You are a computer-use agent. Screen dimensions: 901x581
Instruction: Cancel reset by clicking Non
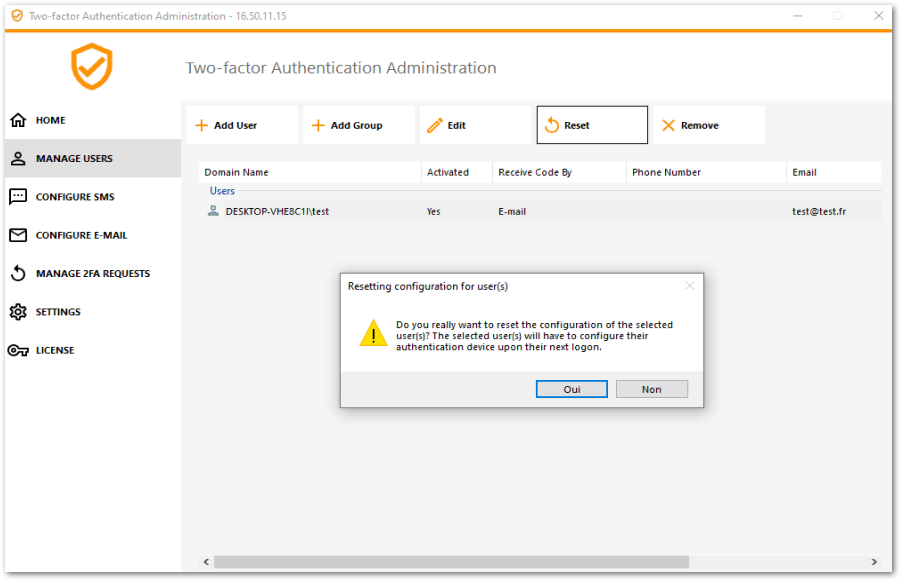tap(651, 389)
